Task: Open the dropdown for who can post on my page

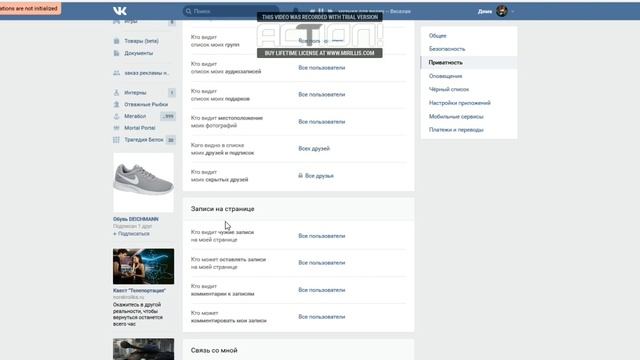Action: pos(322,263)
